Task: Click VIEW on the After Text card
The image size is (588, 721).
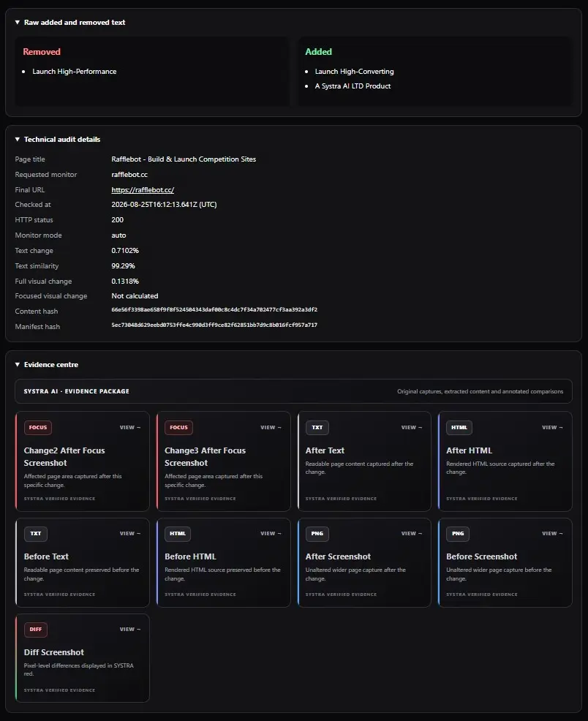Action: 412,428
